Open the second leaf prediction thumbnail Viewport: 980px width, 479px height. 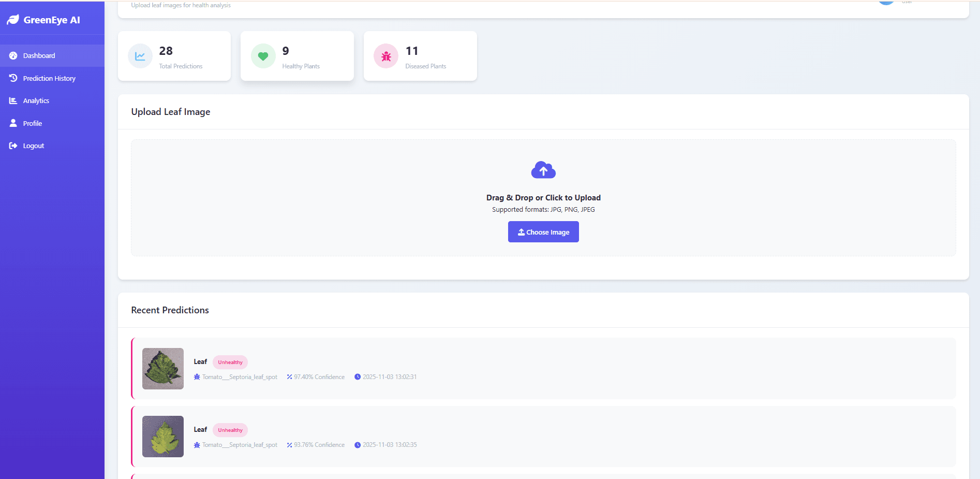click(x=163, y=437)
